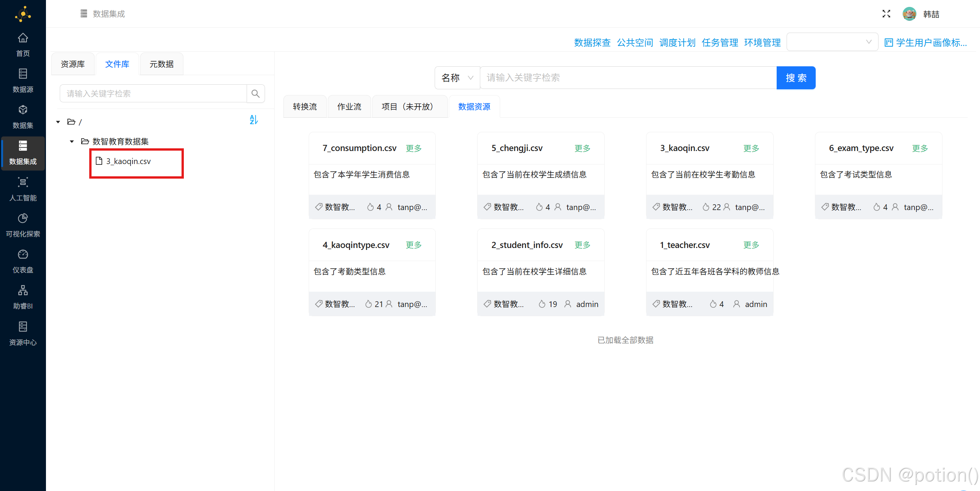Open the 资源中心 sidebar icon
980x491 pixels.
[23, 327]
